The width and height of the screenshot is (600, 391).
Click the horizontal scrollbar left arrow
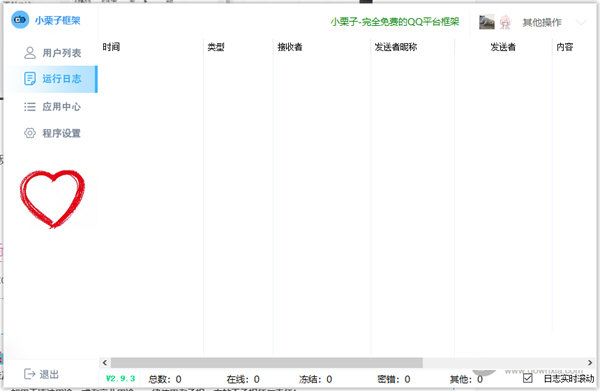pos(105,362)
